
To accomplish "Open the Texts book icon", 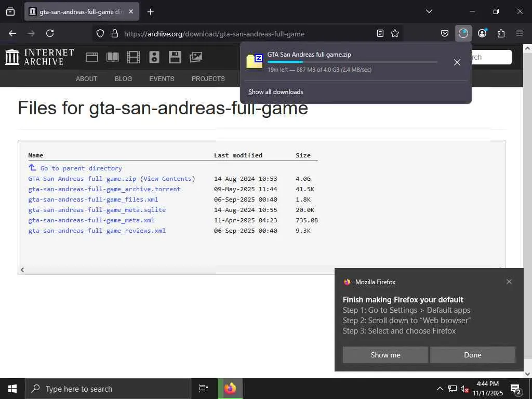I will (x=113, y=57).
